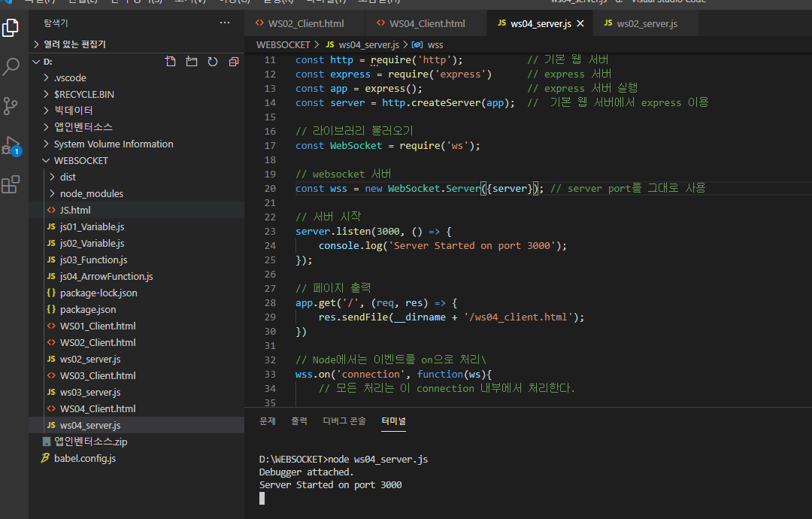Open the Extensions view
The image size is (812, 519).
[x=11, y=184]
